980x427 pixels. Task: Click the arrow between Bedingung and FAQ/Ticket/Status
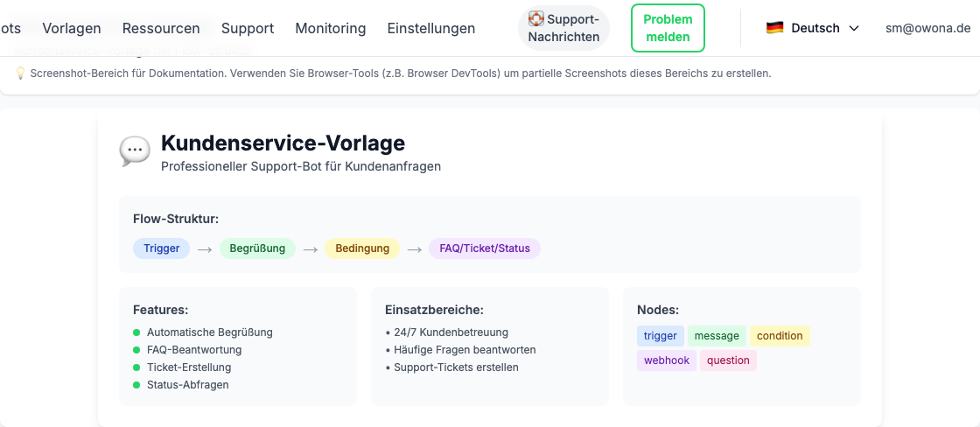tap(415, 248)
